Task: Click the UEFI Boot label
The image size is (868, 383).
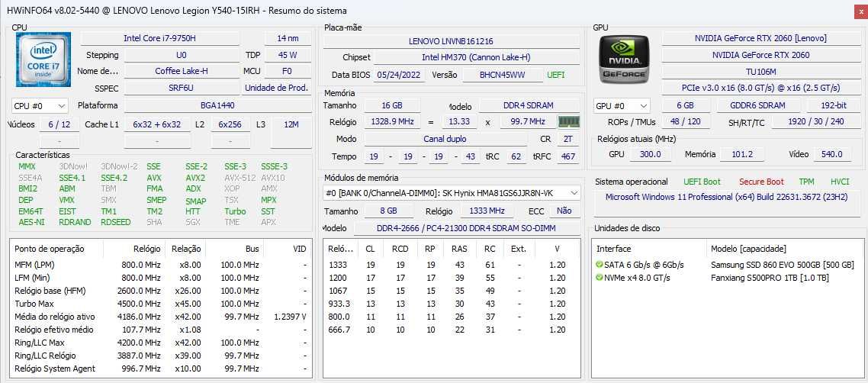Action: tap(702, 182)
